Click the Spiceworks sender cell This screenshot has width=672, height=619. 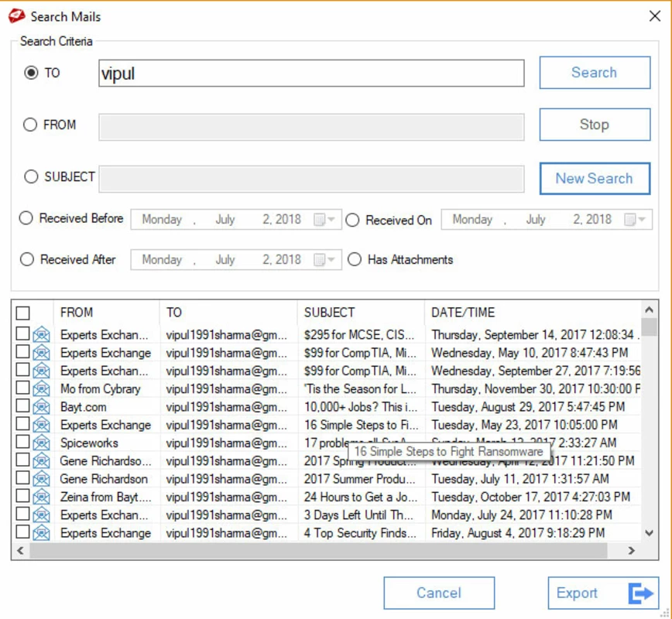coord(89,443)
